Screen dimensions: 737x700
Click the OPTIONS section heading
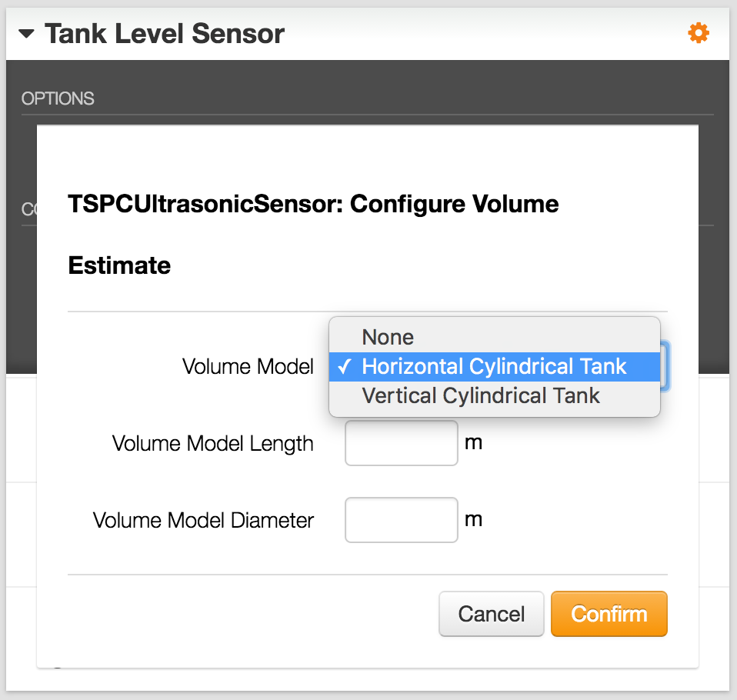pyautogui.click(x=58, y=98)
